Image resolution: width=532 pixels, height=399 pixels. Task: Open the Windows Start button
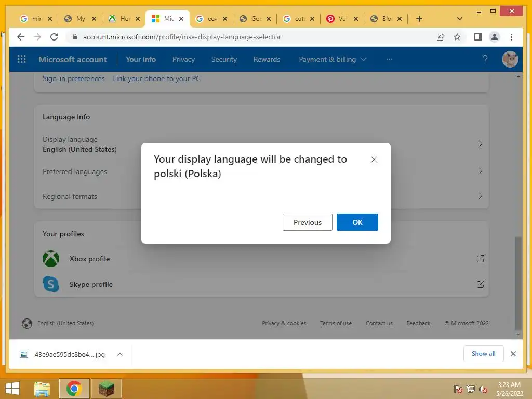(13, 389)
